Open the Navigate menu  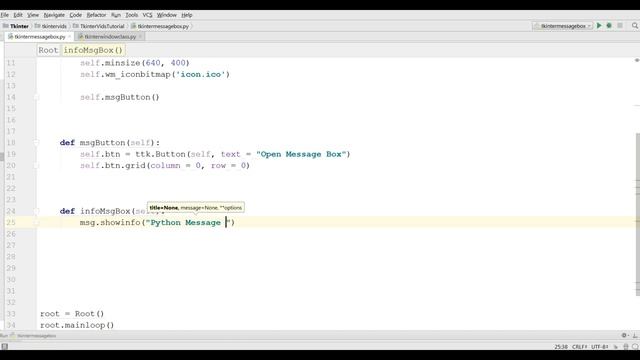(x=54, y=15)
